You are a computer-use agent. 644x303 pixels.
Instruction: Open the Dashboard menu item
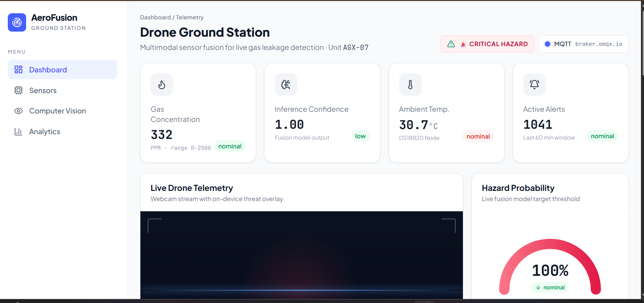62,70
